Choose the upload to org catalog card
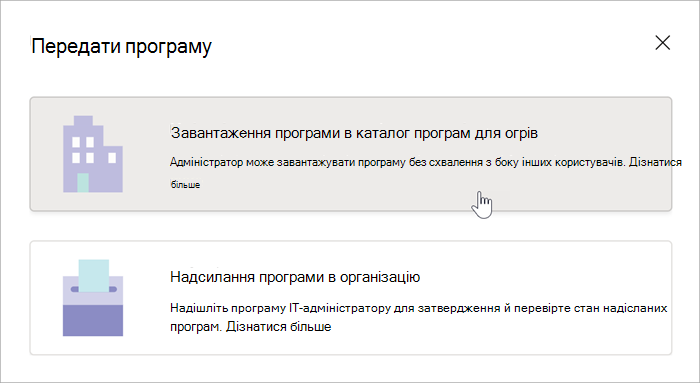Image resolution: width=700 pixels, height=383 pixels. 350,154
